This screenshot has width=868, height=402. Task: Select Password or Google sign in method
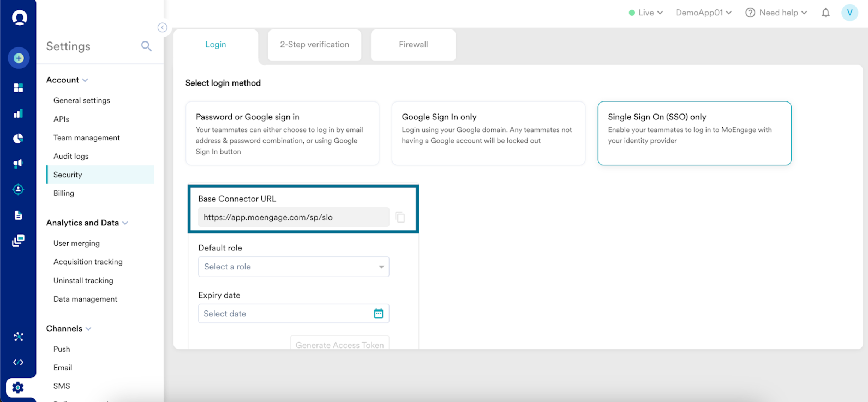(x=282, y=133)
